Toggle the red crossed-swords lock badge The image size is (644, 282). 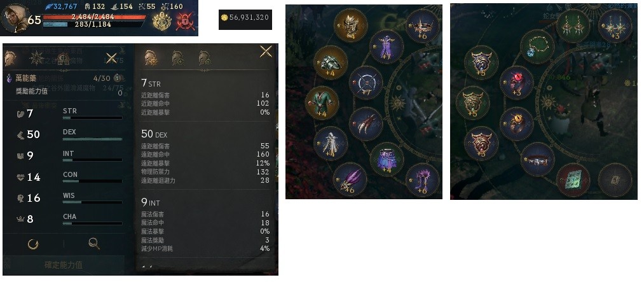tap(185, 21)
